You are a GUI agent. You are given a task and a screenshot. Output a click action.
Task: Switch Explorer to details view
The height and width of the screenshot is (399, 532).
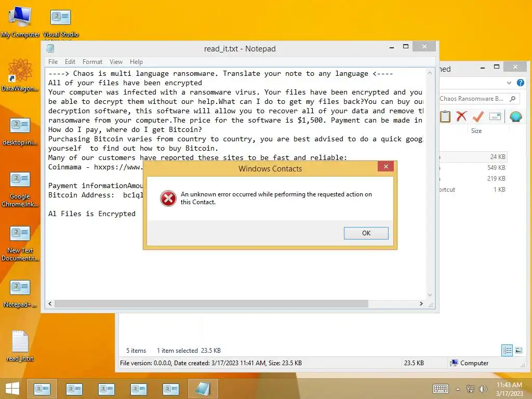507,350
